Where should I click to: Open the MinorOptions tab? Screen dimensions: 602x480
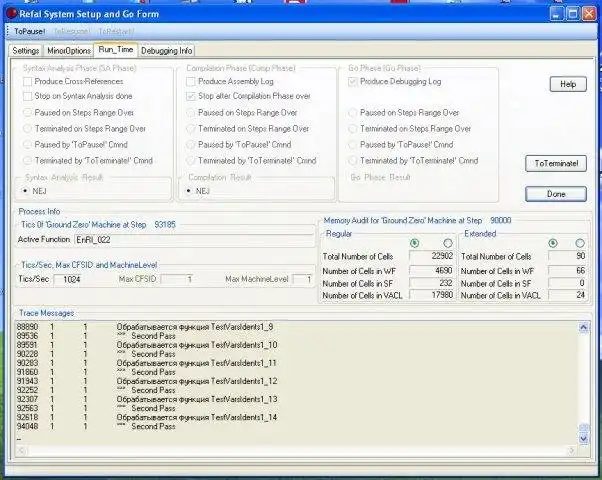(x=69, y=51)
